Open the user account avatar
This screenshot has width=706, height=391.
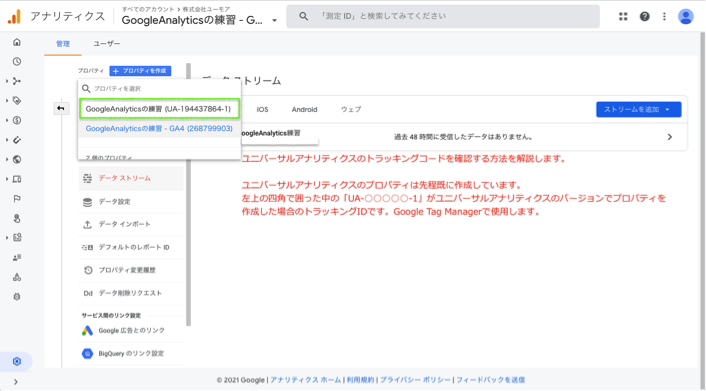[x=686, y=17]
